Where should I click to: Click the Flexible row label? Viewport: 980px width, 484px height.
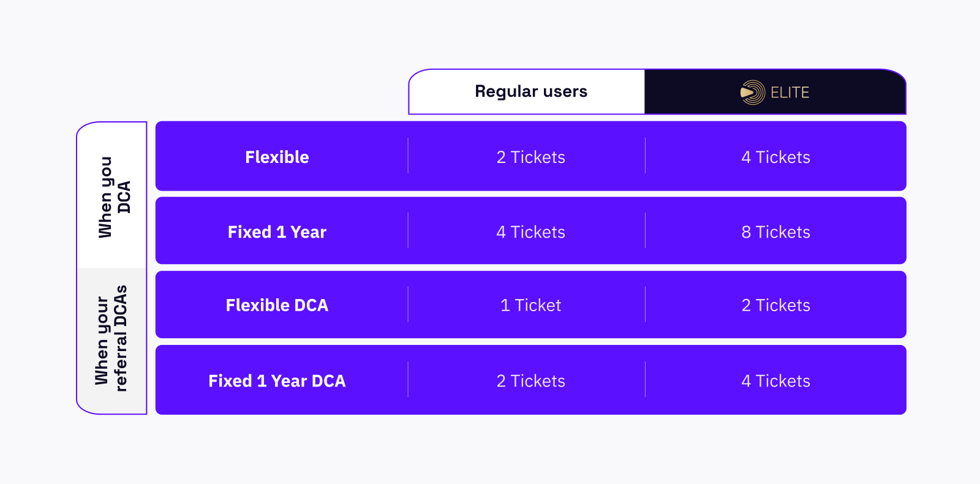click(277, 157)
